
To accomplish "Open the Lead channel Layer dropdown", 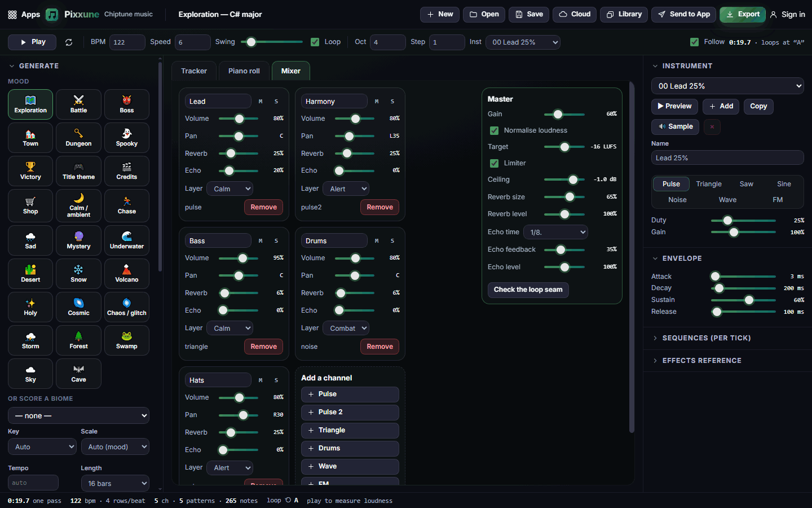I will (230, 189).
